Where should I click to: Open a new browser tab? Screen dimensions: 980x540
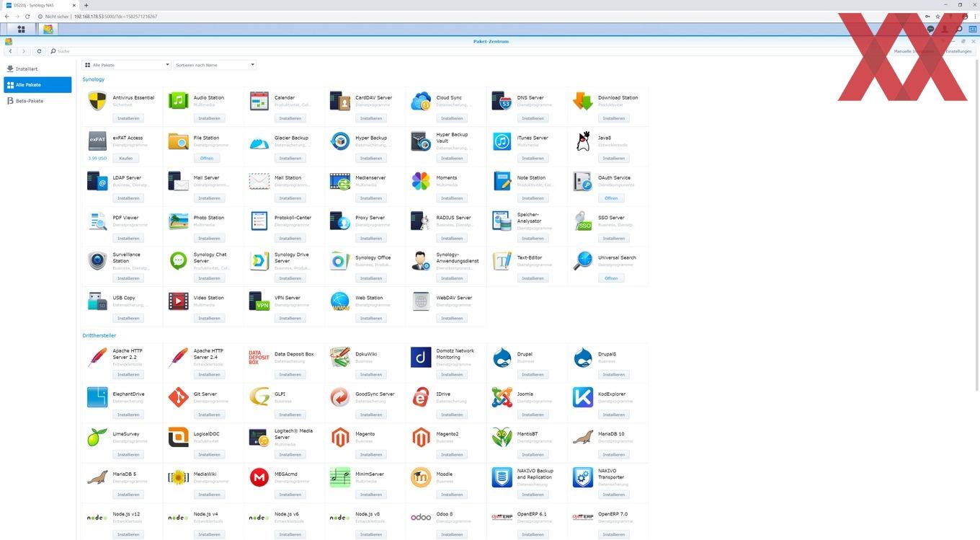coord(86,5)
